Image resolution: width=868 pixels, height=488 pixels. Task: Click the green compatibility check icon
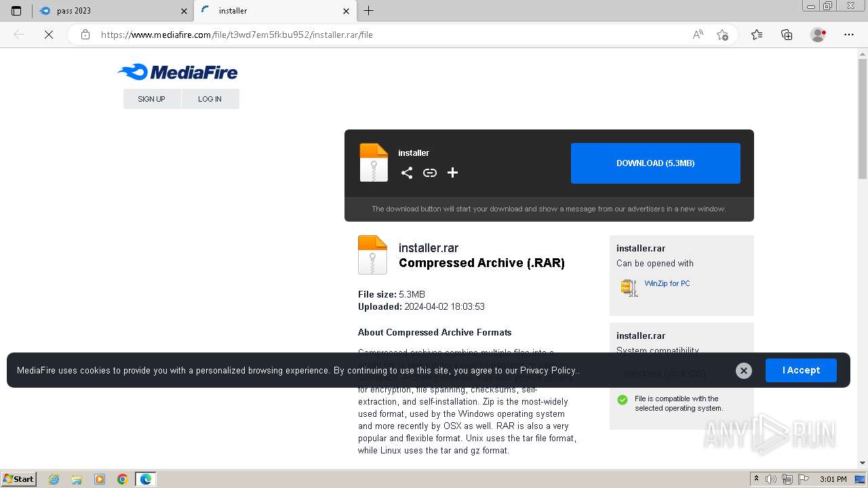click(623, 400)
